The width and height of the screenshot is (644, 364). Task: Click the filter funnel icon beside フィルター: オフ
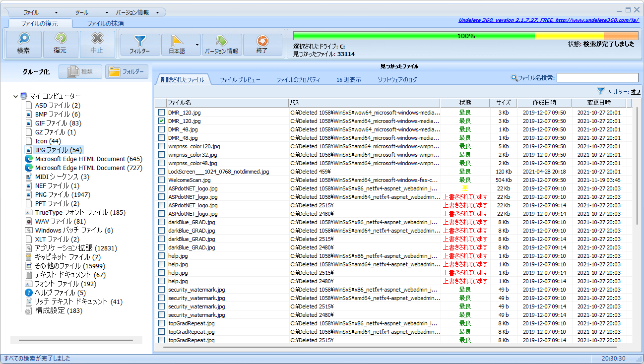coord(601,91)
